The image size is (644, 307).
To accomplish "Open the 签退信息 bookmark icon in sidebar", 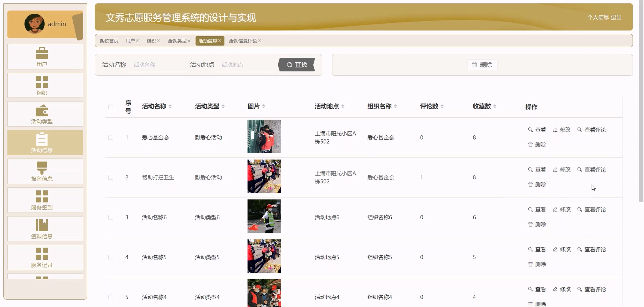I will [42, 225].
